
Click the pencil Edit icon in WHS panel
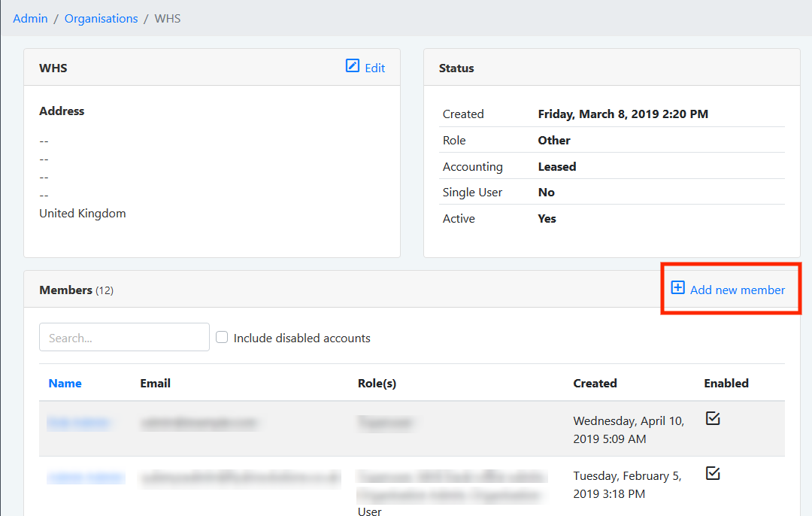[x=352, y=66]
